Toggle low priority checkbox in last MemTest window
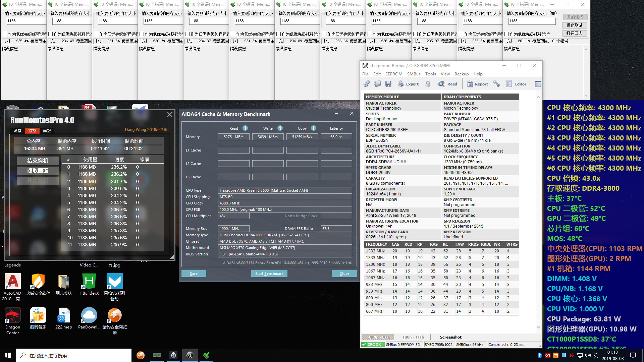Image resolution: width=644 pixels, height=362 pixels. 507,34
